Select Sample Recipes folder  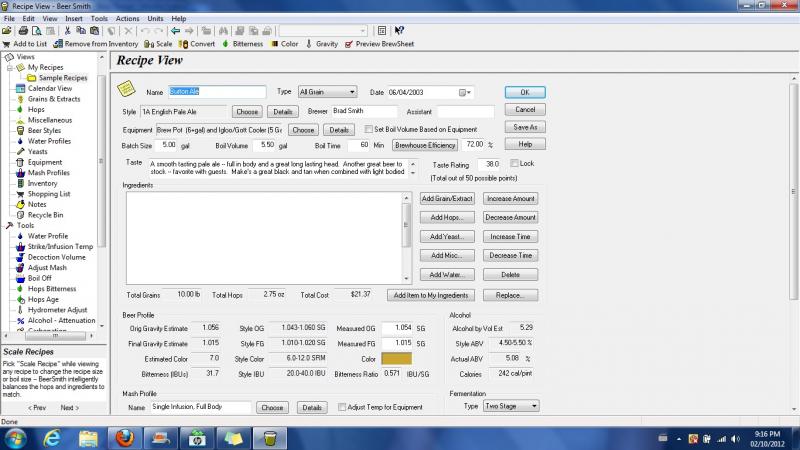click(x=63, y=78)
